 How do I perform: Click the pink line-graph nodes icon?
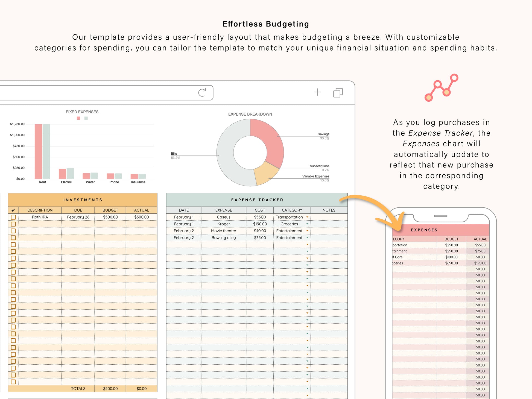click(441, 88)
